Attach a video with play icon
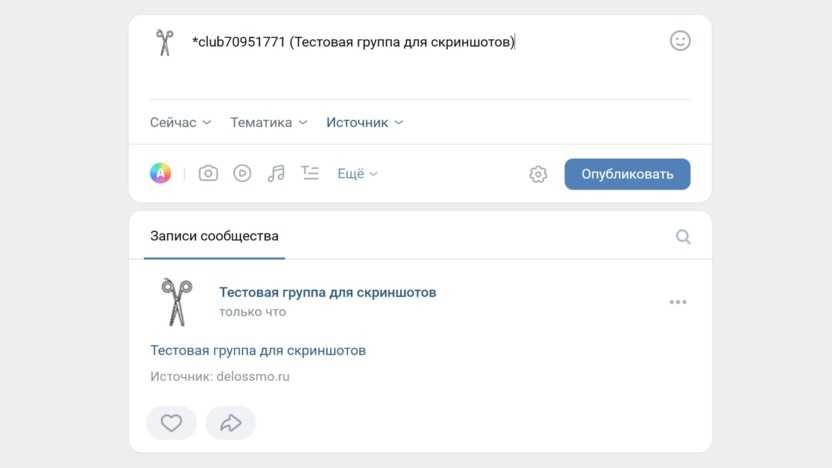 coord(242,173)
